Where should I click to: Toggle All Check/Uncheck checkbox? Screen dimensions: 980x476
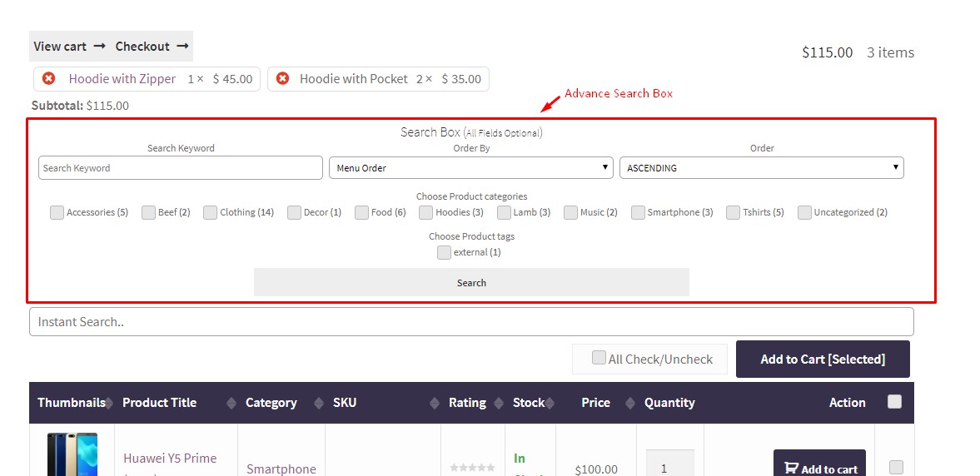599,357
